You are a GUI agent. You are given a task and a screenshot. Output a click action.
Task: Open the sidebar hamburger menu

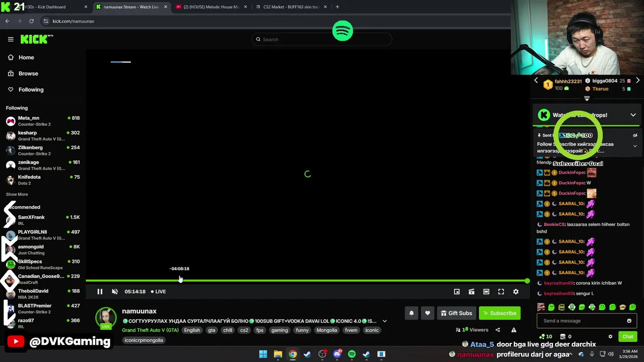coord(11,39)
